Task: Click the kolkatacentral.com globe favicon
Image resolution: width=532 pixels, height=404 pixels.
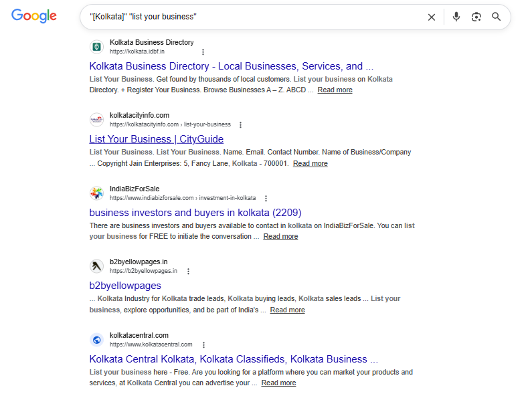Action: coord(97,340)
